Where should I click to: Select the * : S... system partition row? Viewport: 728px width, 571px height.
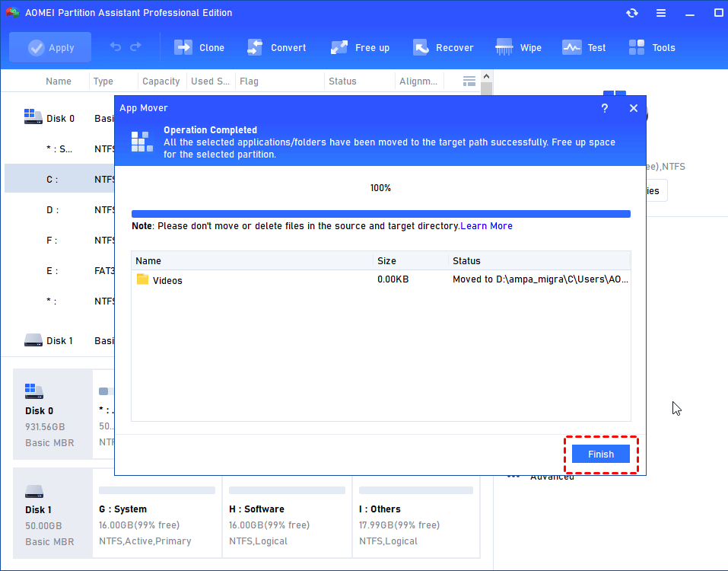coord(59,148)
